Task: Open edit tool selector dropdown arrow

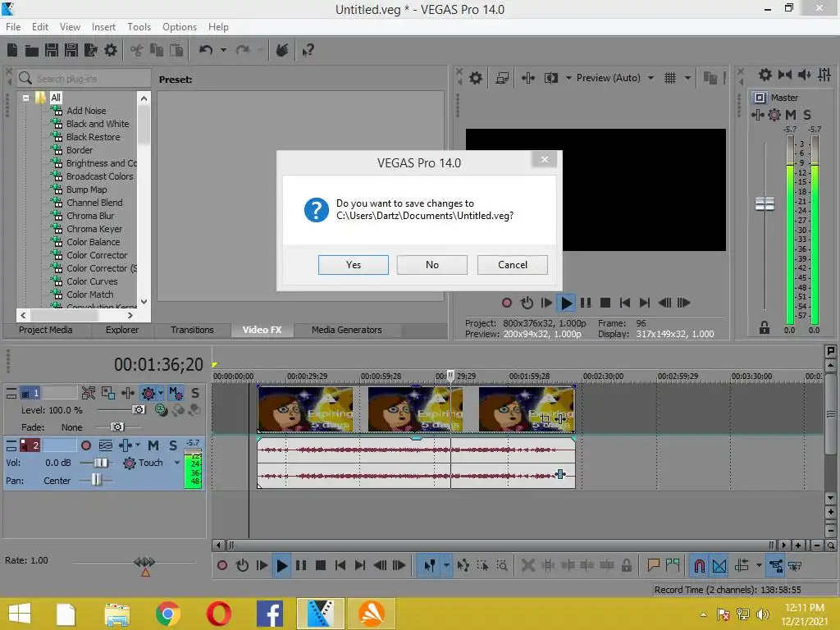Action: pyautogui.click(x=445, y=566)
